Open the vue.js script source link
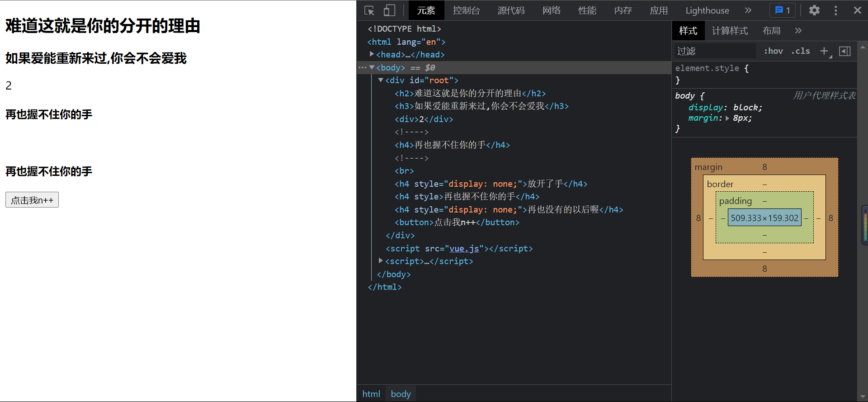The image size is (868, 402). [464, 248]
